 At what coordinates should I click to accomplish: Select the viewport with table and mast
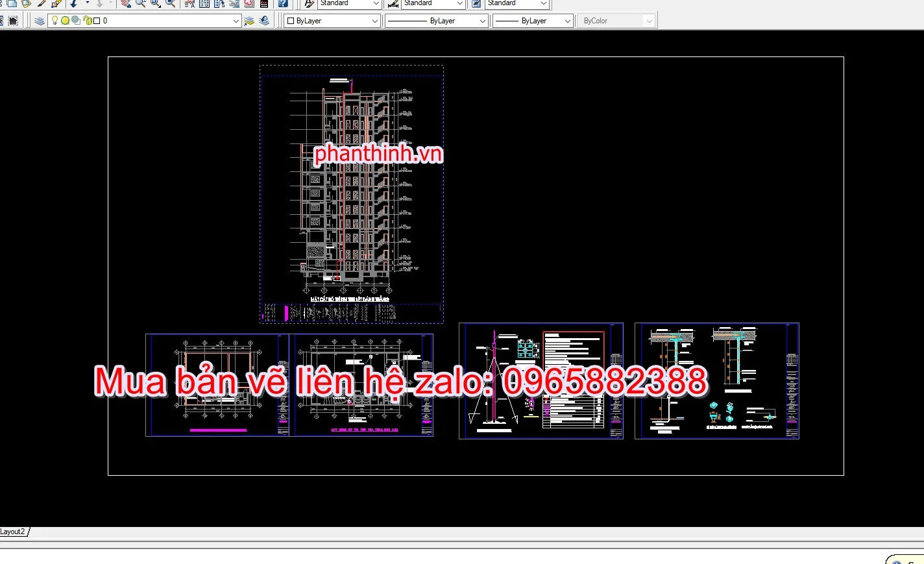541,381
